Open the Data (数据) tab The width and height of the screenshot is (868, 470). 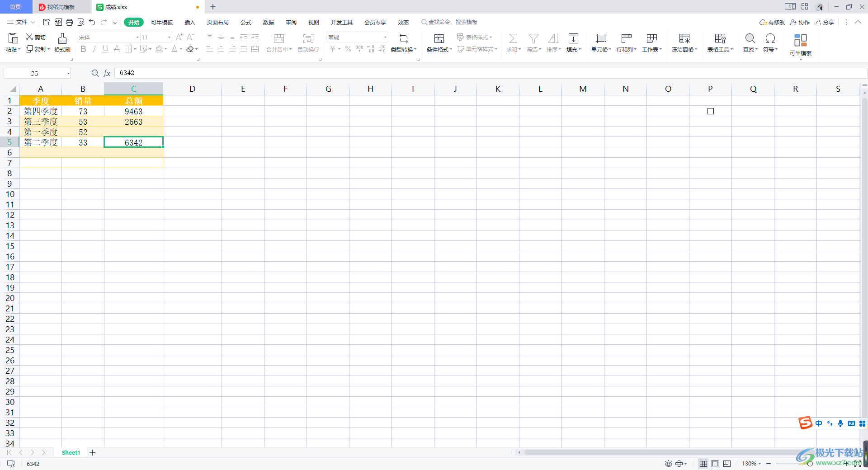[x=269, y=22]
